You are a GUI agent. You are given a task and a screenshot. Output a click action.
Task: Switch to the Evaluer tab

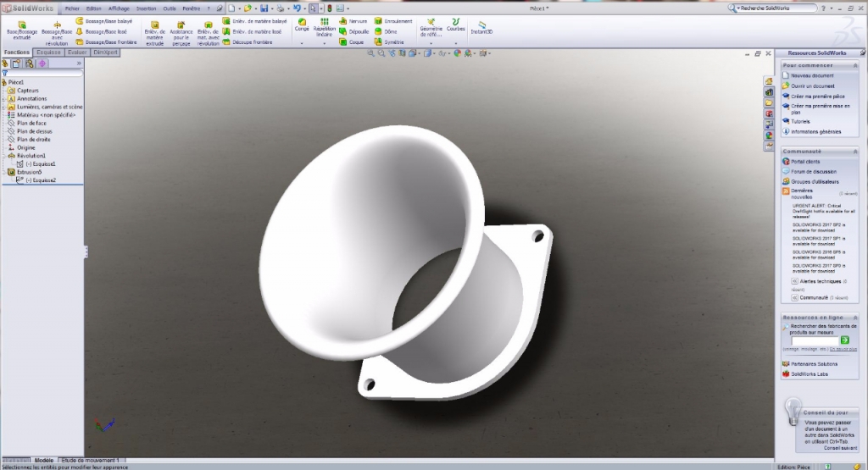click(77, 53)
